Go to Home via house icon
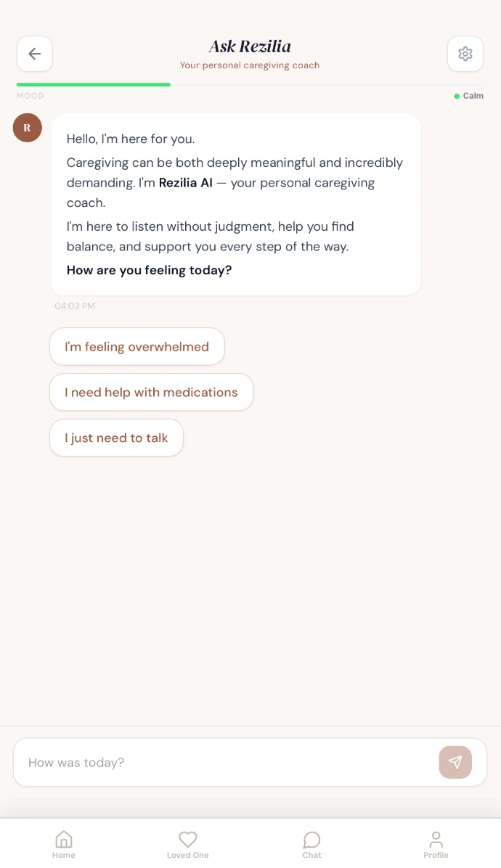 (x=64, y=840)
